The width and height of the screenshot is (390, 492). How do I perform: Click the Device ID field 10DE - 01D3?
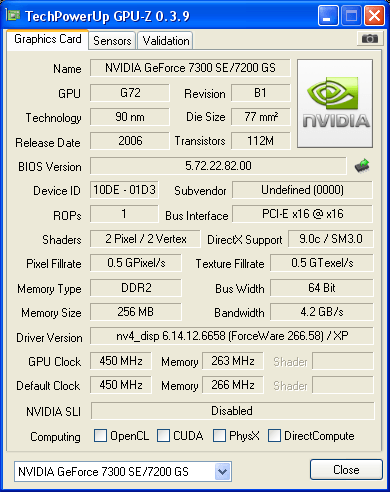coord(124,190)
